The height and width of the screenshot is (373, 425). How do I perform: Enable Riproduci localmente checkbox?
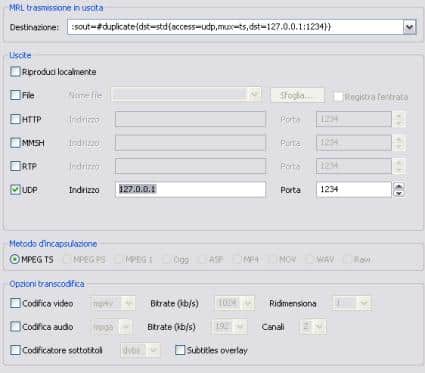click(x=15, y=72)
